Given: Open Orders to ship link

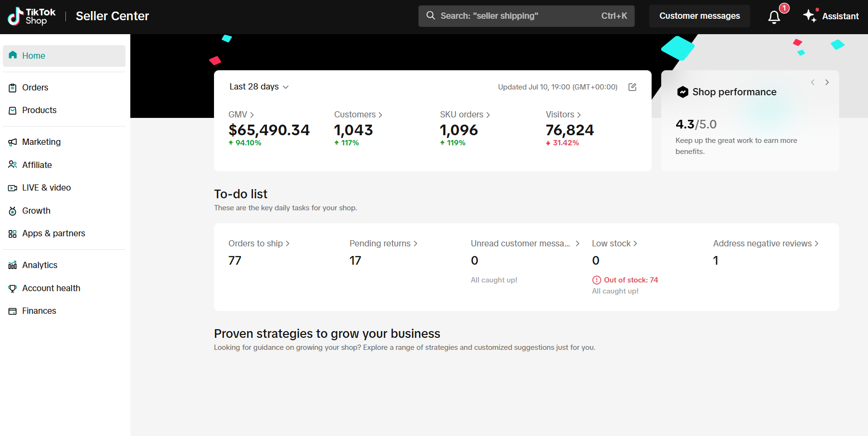Looking at the screenshot, I should (259, 244).
